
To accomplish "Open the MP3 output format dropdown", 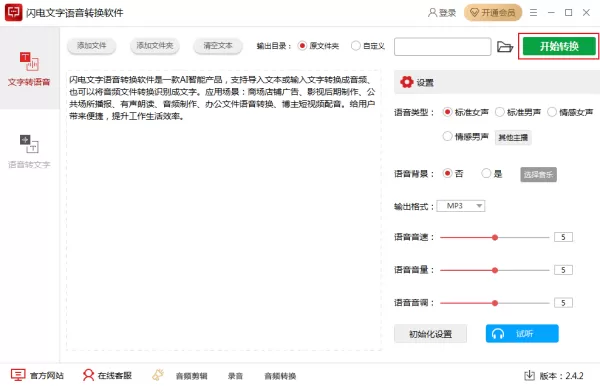I will (461, 206).
